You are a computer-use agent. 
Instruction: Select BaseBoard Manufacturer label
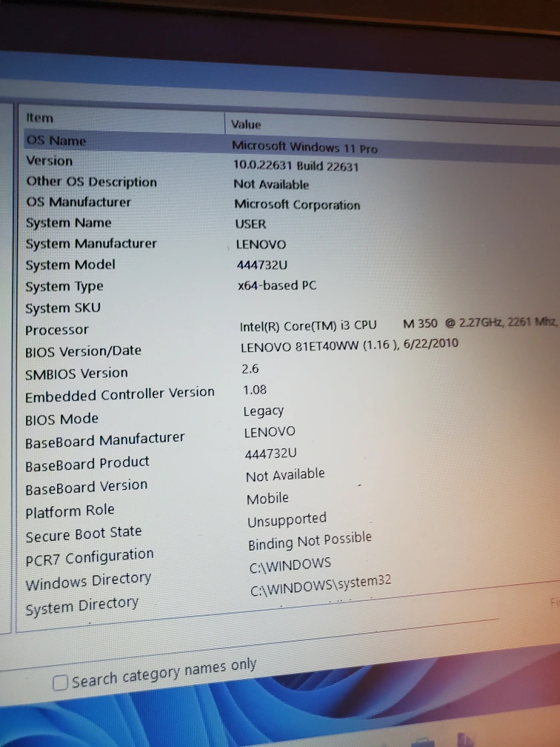pyautogui.click(x=104, y=439)
